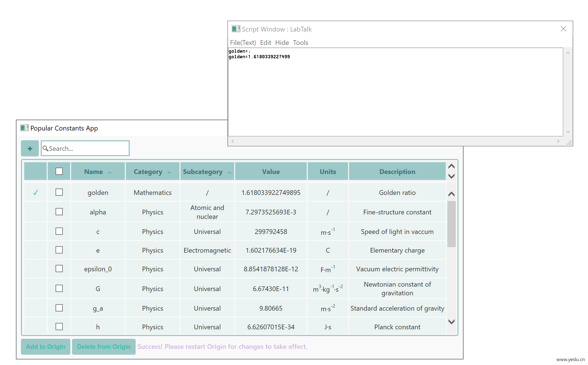
Task: Click the Script Window horizontal scroll right arrow
Action: (x=558, y=141)
